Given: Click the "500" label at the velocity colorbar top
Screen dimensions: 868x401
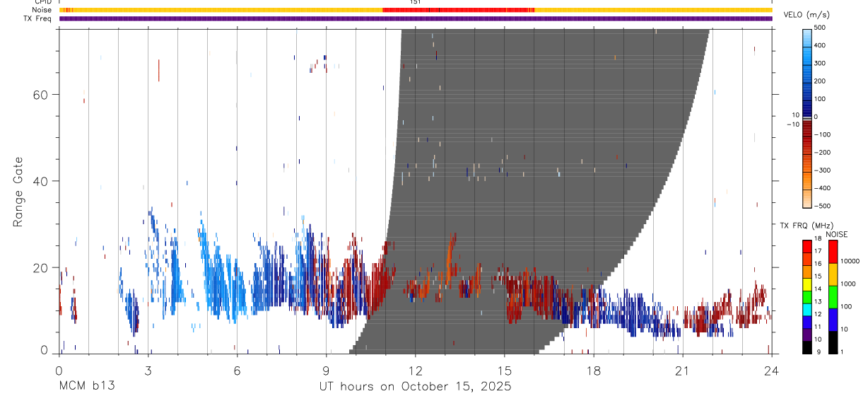Looking at the screenshot, I should 819,28.
